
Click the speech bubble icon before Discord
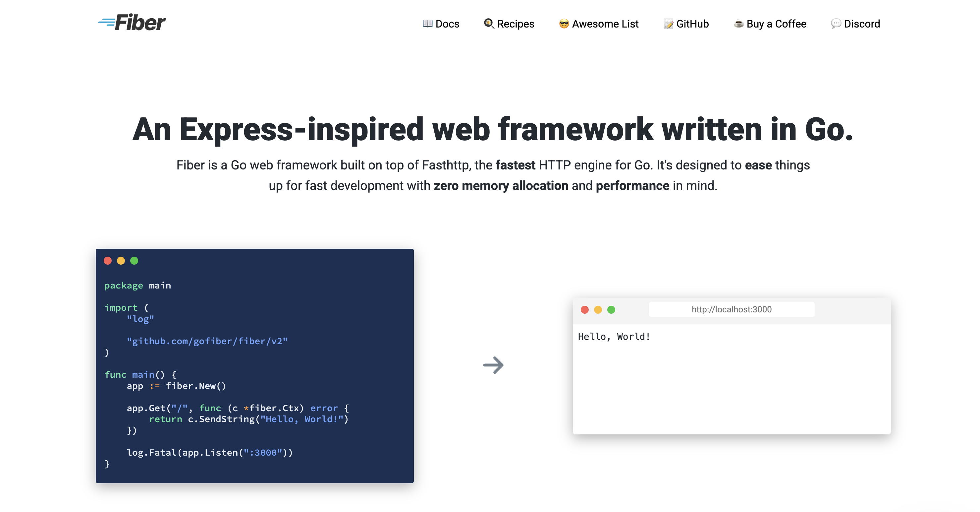(x=836, y=24)
